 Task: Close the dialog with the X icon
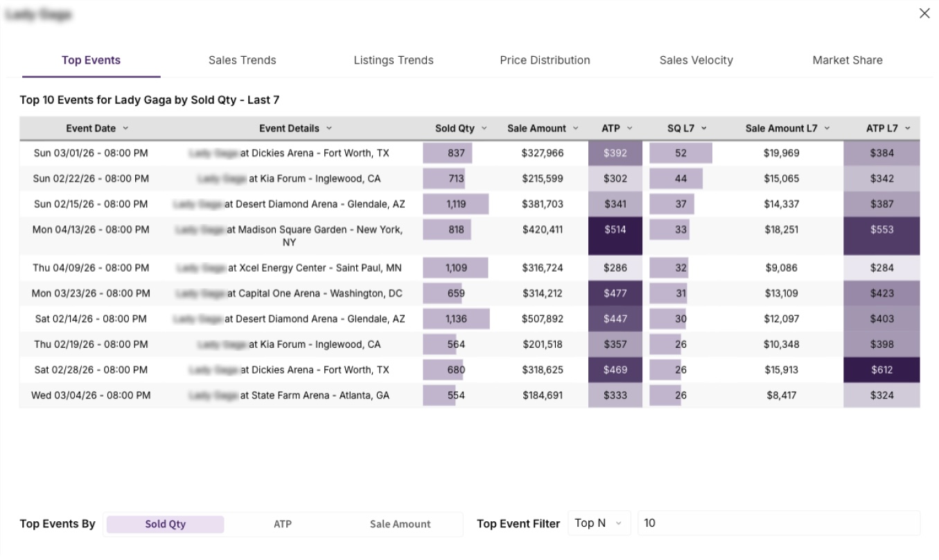click(924, 14)
